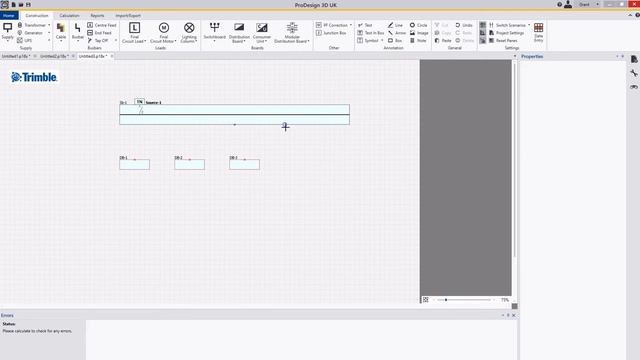
Task: Open the user name dropdown in title bar
Action: click(598, 4)
